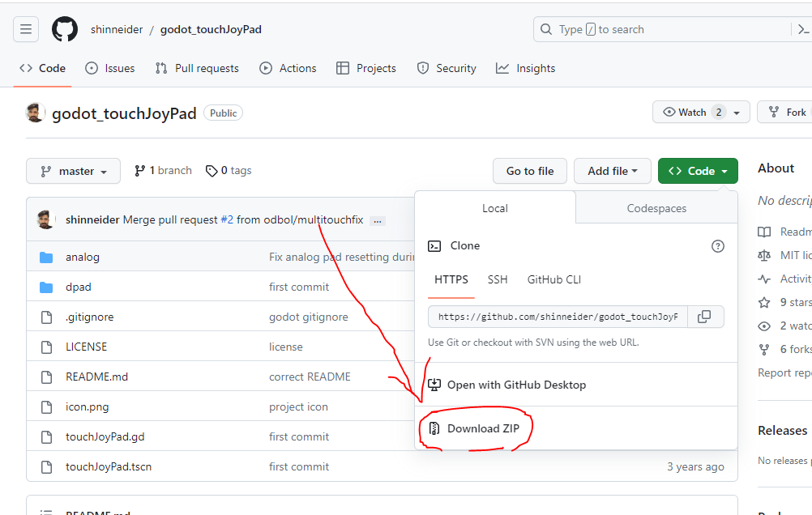Open the hamburger navigation menu
Viewport: 812px width, 515px height.
26,29
